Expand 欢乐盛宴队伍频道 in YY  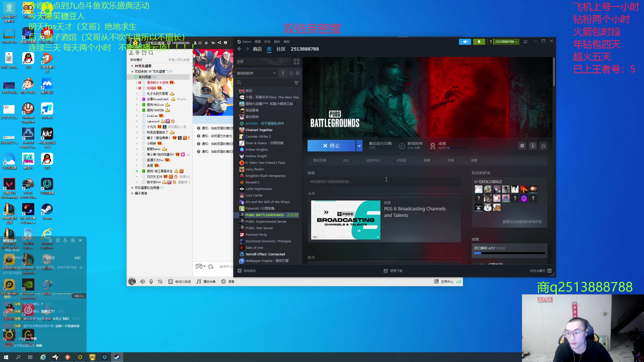coord(132,188)
